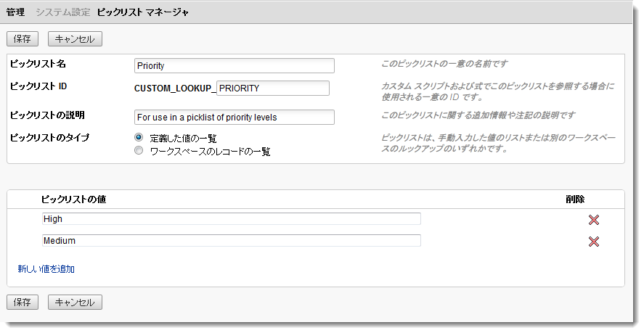This screenshot has height=333, width=644.
Task: Edit the High value field
Action: [x=231, y=219]
